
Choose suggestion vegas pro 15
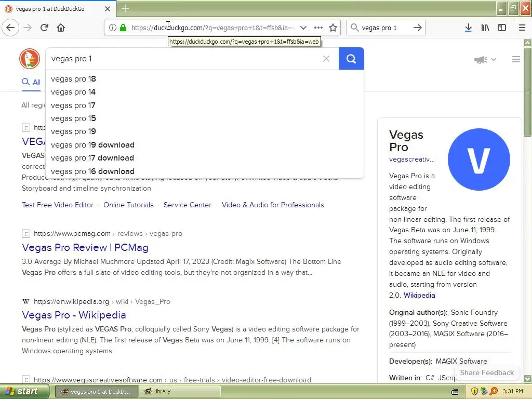coord(205,118)
